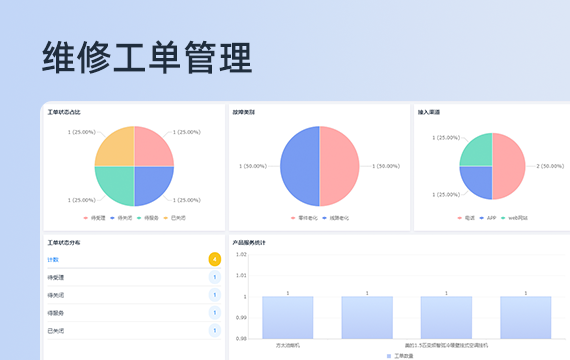Click the yellow count badge showing 4
Image resolution: width=570 pixels, height=360 pixels.
214,259
